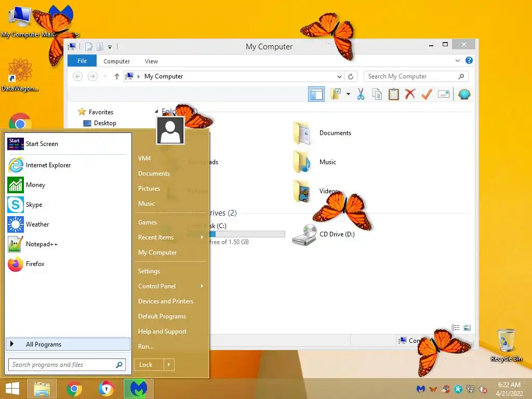
Task: Select Desktop in the navigation pane
Action: click(x=100, y=123)
